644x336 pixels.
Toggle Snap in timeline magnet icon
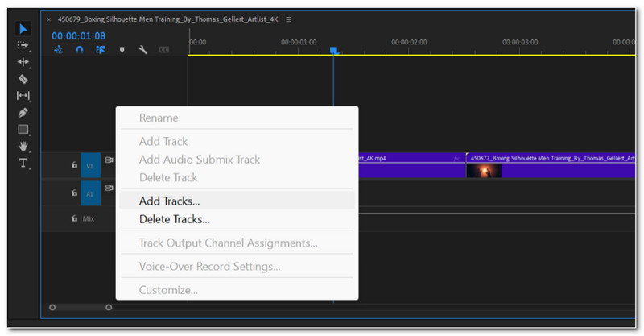[x=79, y=50]
